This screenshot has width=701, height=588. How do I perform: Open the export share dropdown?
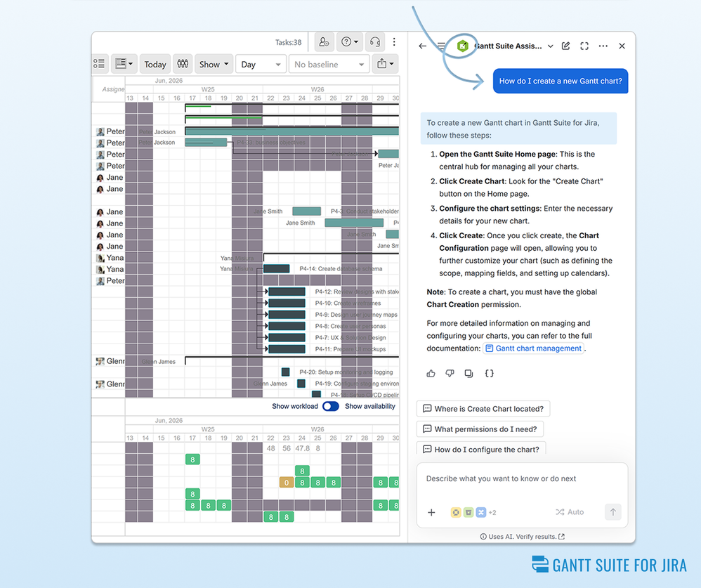(x=385, y=64)
